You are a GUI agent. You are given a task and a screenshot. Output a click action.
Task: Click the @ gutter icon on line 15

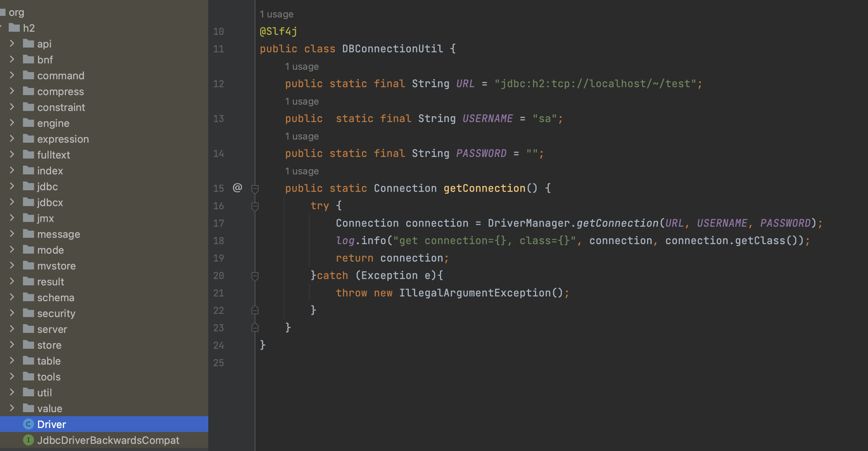tap(237, 188)
